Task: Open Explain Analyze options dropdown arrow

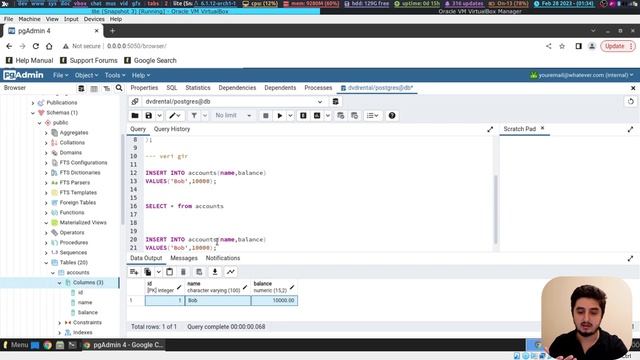Action: pos(328,116)
